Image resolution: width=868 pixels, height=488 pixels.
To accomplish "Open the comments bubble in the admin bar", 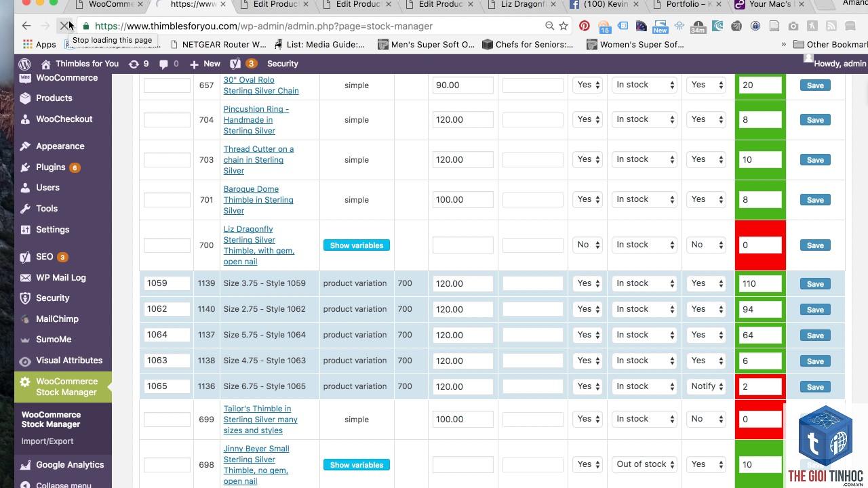I will click(x=169, y=64).
